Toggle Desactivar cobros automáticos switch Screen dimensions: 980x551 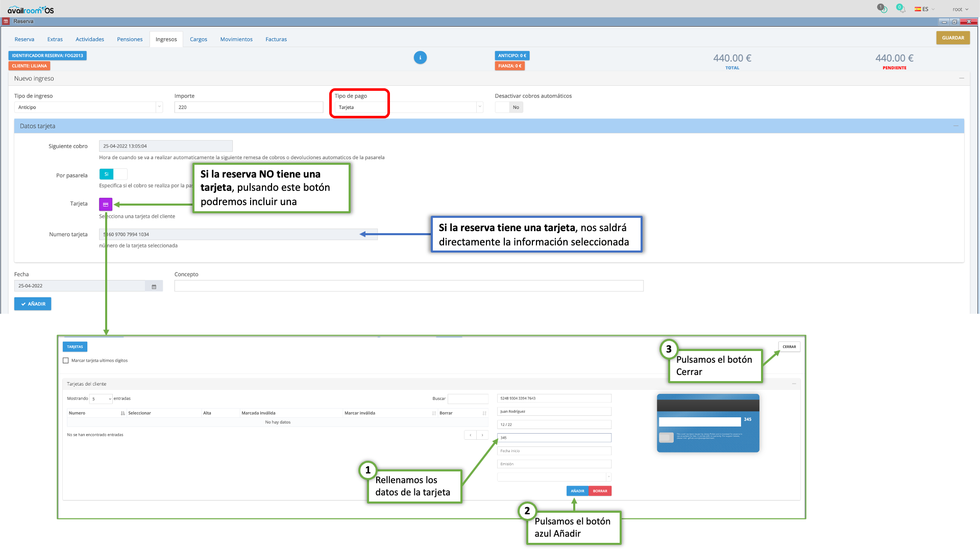[509, 107]
